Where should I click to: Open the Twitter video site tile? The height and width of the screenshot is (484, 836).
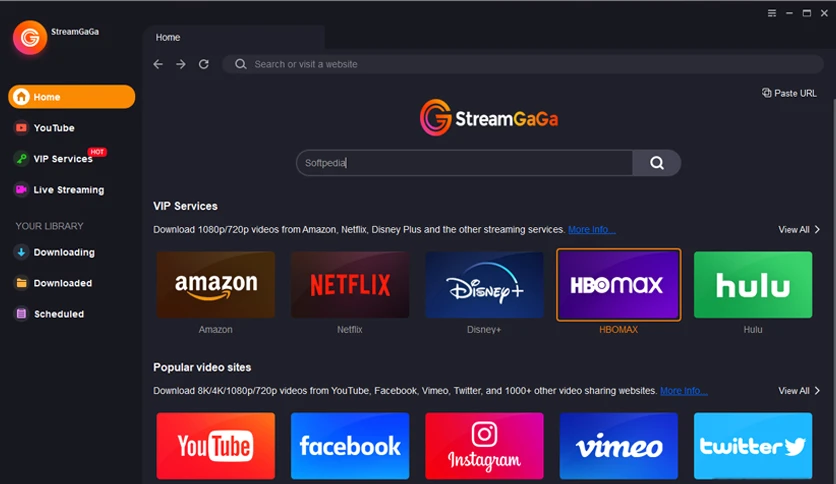coord(753,446)
